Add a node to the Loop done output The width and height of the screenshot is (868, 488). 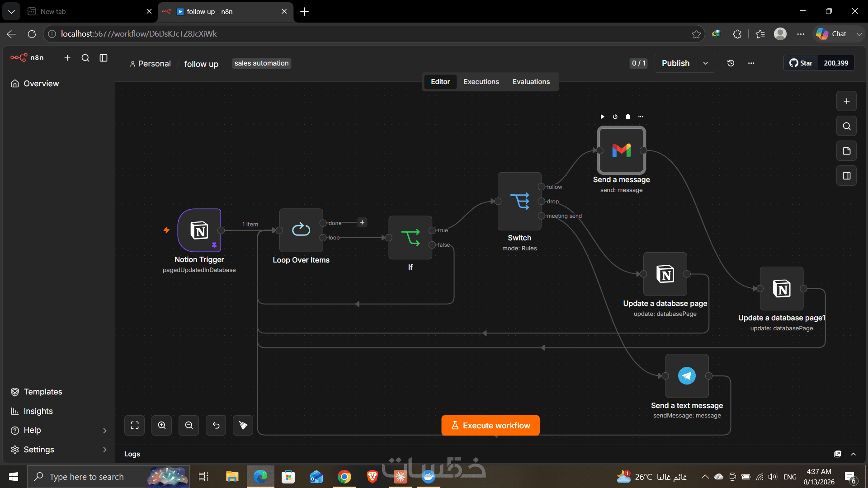coord(362,222)
